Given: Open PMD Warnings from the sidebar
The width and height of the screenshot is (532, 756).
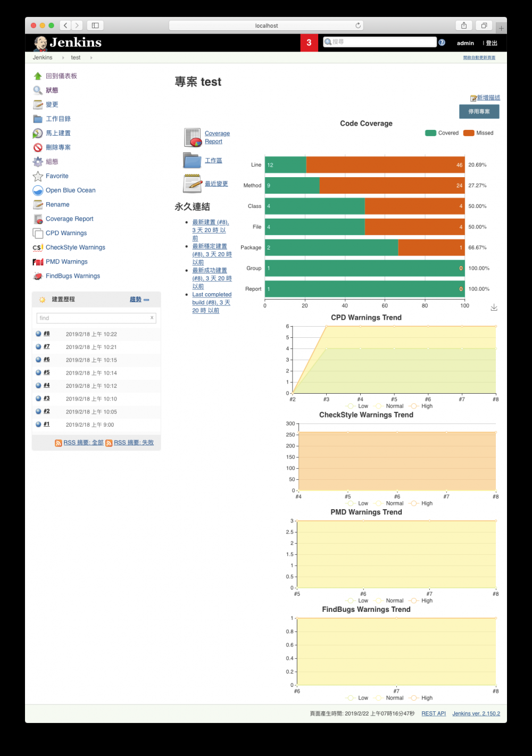Looking at the screenshot, I should tap(66, 261).
